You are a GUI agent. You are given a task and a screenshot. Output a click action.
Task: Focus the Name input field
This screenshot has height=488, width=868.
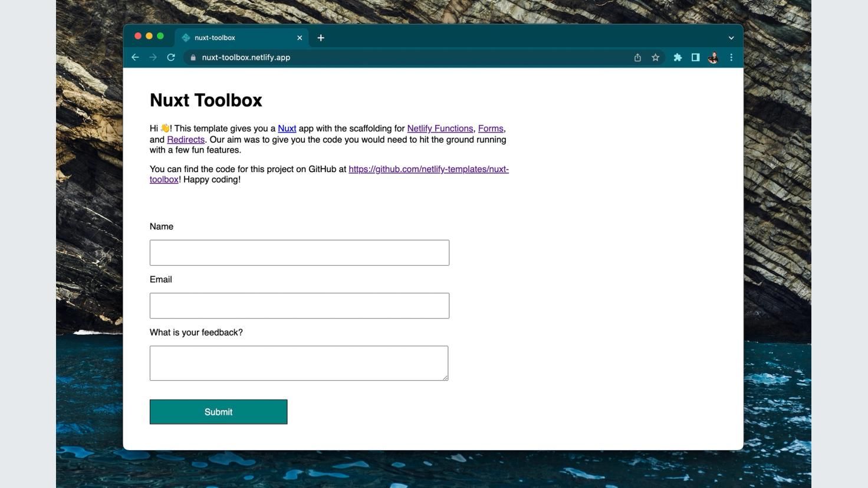[300, 253]
